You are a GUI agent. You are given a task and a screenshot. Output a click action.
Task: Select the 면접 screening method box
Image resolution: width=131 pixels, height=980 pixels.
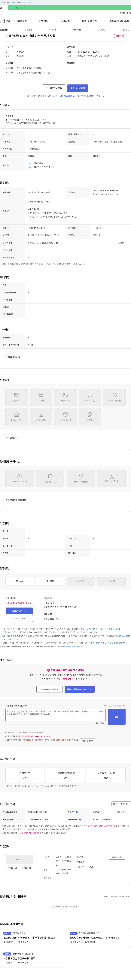pyautogui.click(x=50, y=581)
